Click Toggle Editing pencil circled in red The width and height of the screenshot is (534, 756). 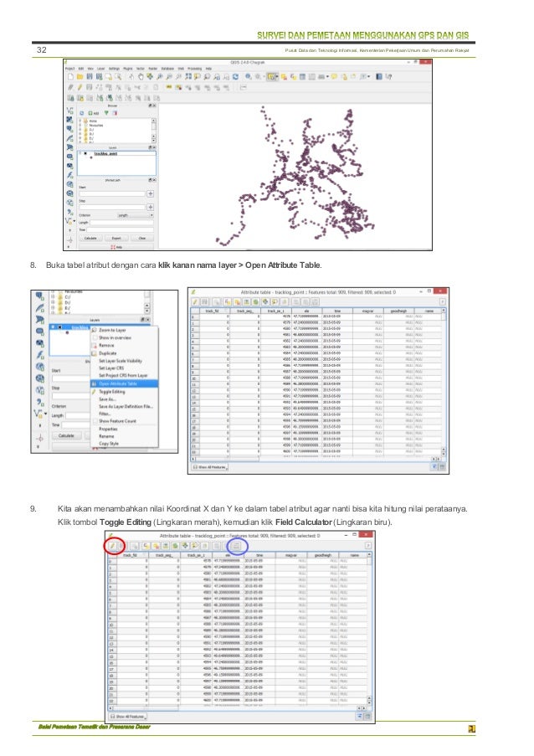[x=112, y=546]
